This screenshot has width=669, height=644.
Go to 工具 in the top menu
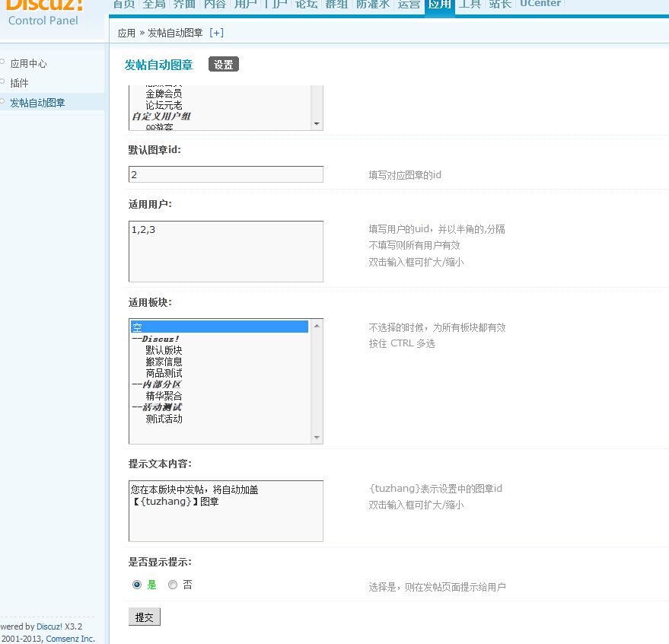tap(470, 5)
